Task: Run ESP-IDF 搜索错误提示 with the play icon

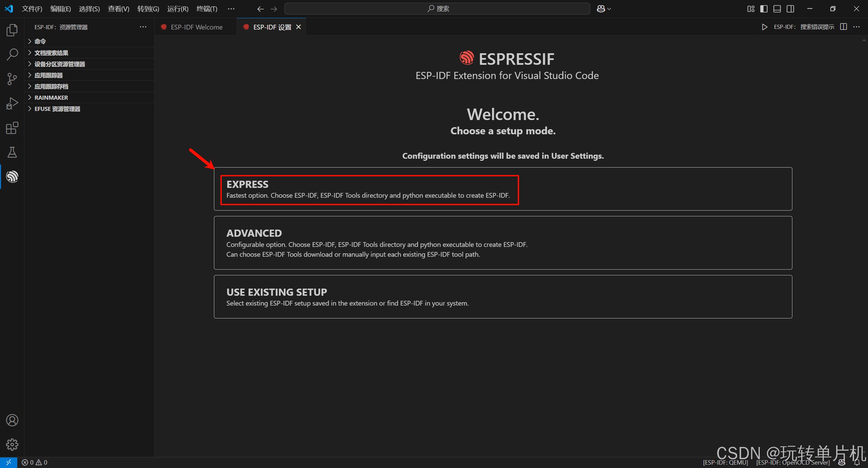Action: (764, 27)
